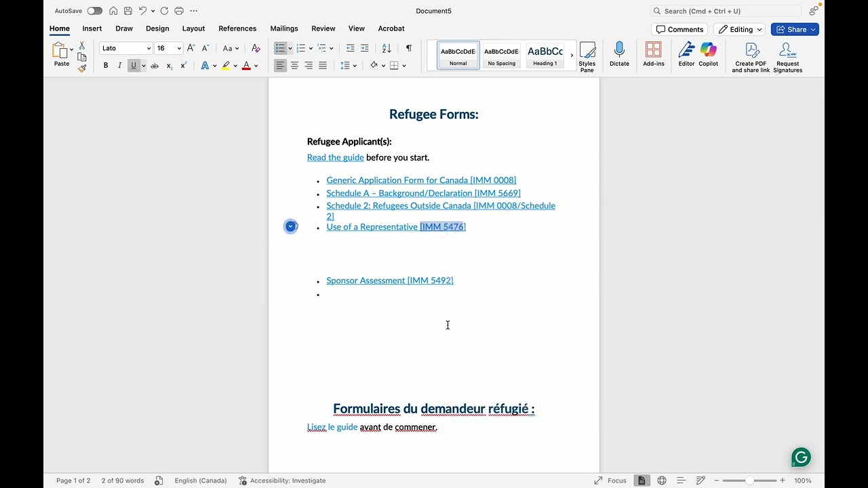868x488 pixels.
Task: Open the highlight color dropdown arrow
Action: (235, 66)
